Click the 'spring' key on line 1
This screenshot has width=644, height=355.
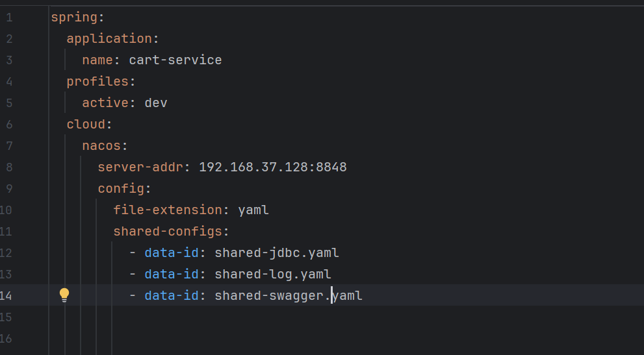coord(74,18)
